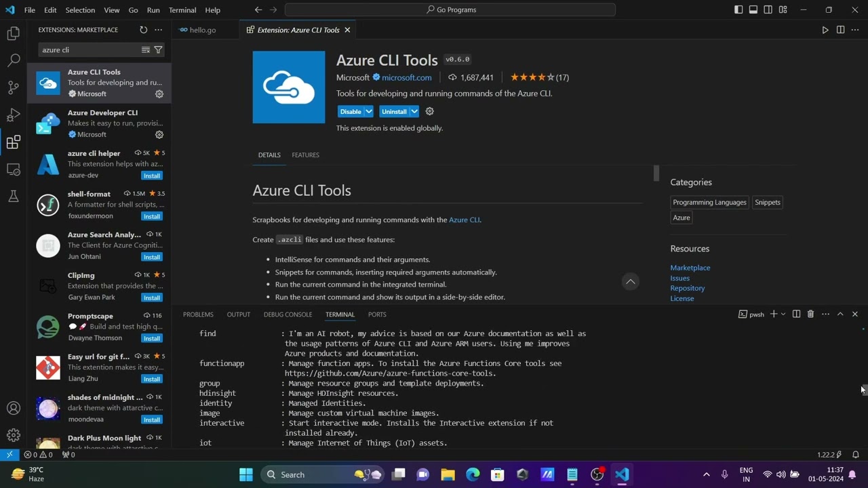868x488 pixels.
Task: Kill the terminal with trash icon
Action: tap(810, 314)
